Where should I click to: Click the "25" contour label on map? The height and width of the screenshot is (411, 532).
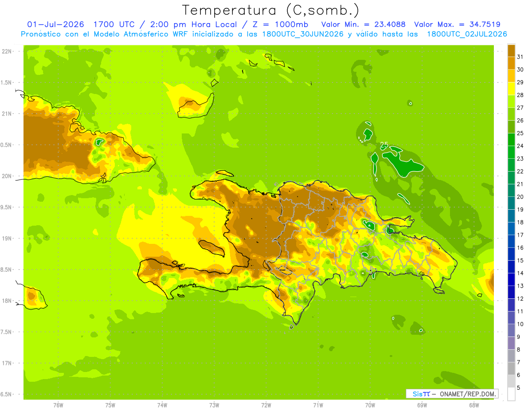(384, 145)
